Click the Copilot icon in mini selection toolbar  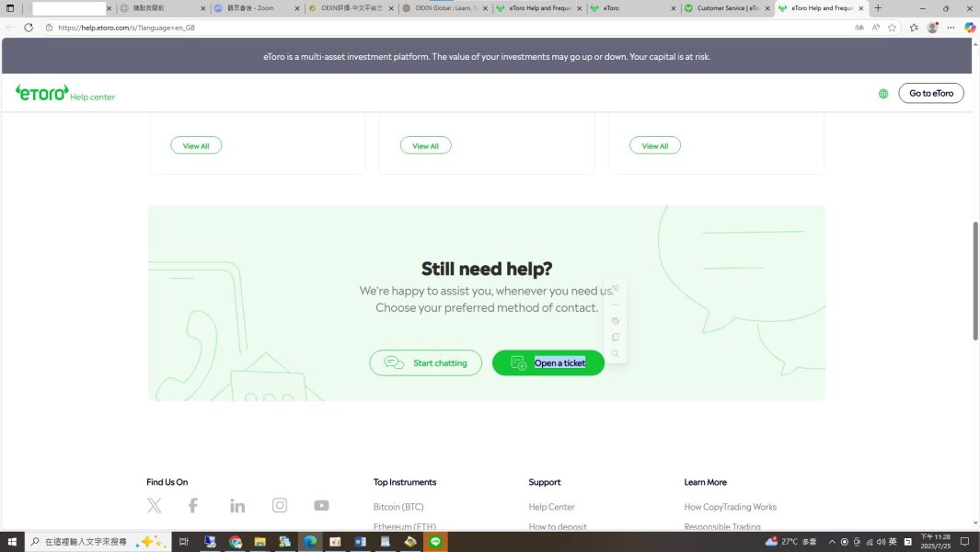(615, 321)
